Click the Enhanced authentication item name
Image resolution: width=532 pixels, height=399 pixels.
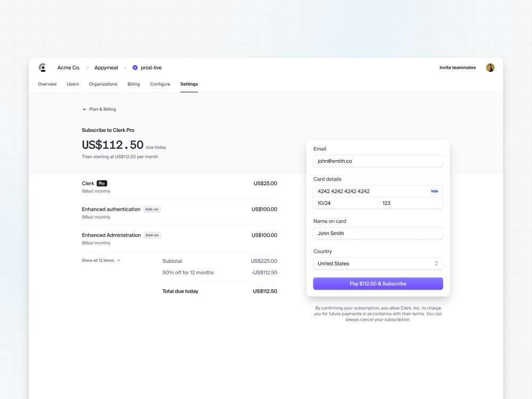[111, 209]
